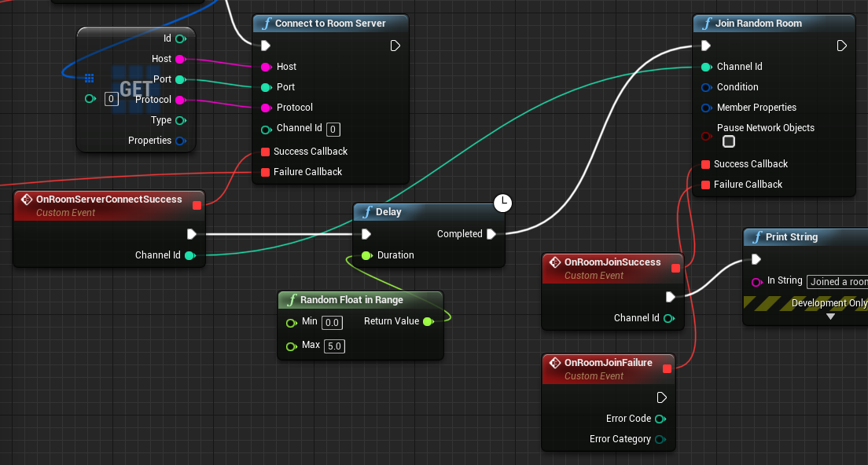Viewport: 868px width, 465px height.
Task: Edit In String text field on Print String
Action: tap(837, 281)
